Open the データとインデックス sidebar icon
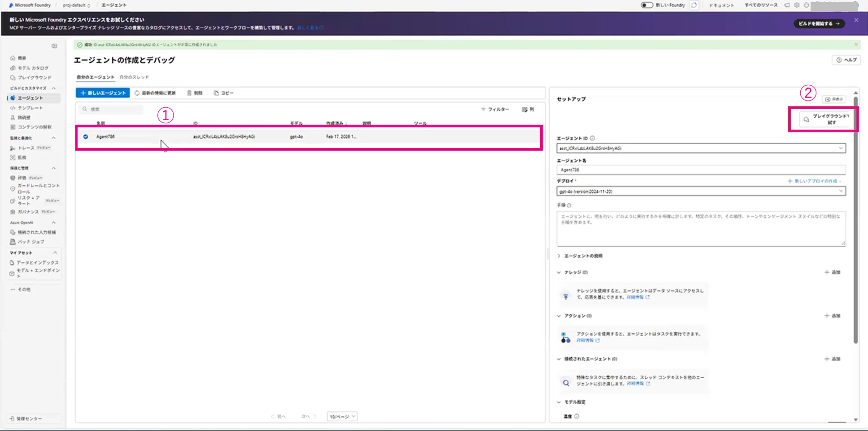The height and width of the screenshot is (431, 868). pyautogui.click(x=12, y=262)
